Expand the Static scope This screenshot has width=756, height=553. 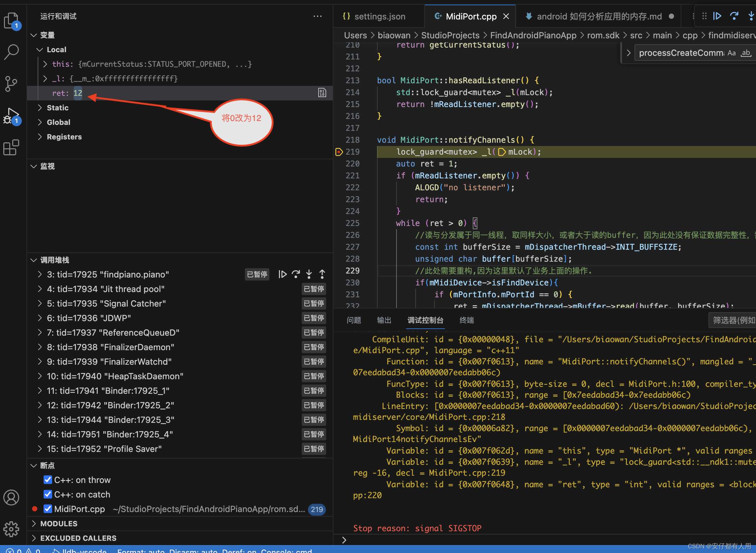click(40, 108)
